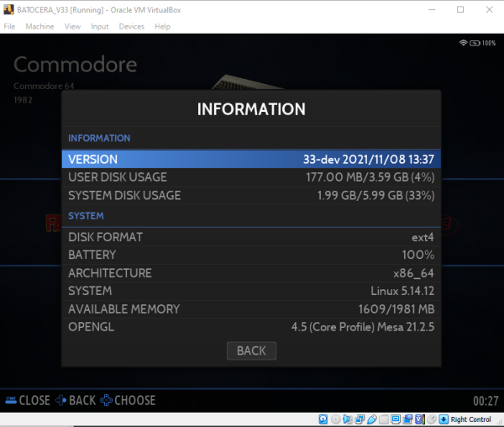
Task: Open the View menu
Action: 72,26
